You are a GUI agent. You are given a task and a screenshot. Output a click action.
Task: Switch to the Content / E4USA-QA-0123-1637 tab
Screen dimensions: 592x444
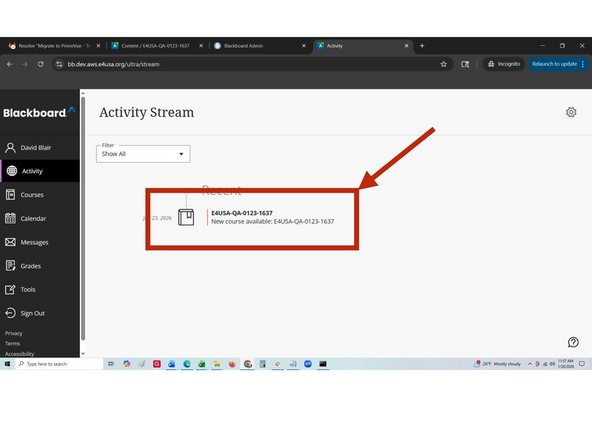[155, 46]
